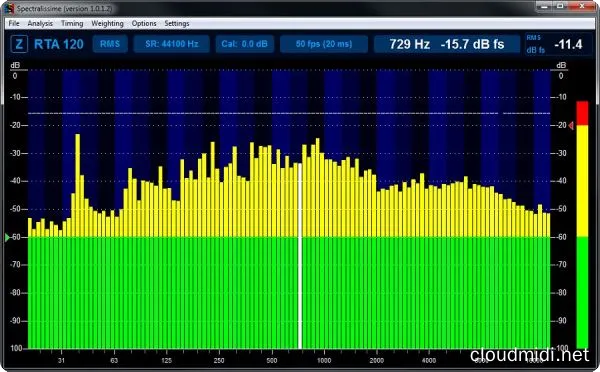The height and width of the screenshot is (372, 600).
Task: Toggle the RMS detection button
Action: pos(110,44)
